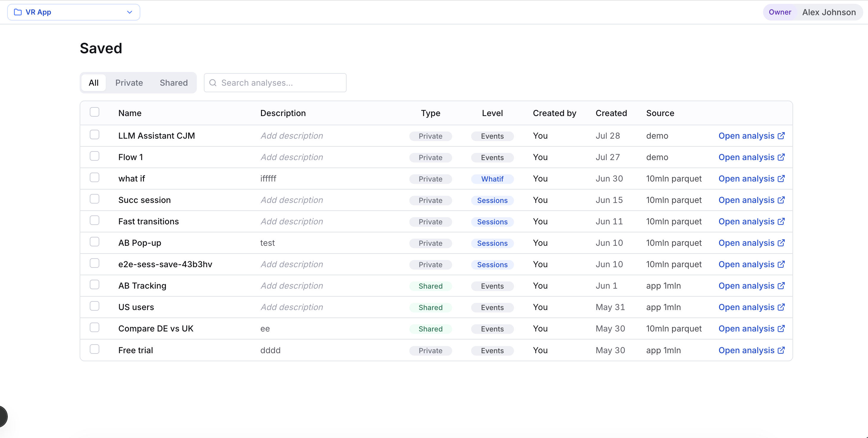Click the Whatif level badge
The width and height of the screenshot is (868, 438).
(x=492, y=179)
